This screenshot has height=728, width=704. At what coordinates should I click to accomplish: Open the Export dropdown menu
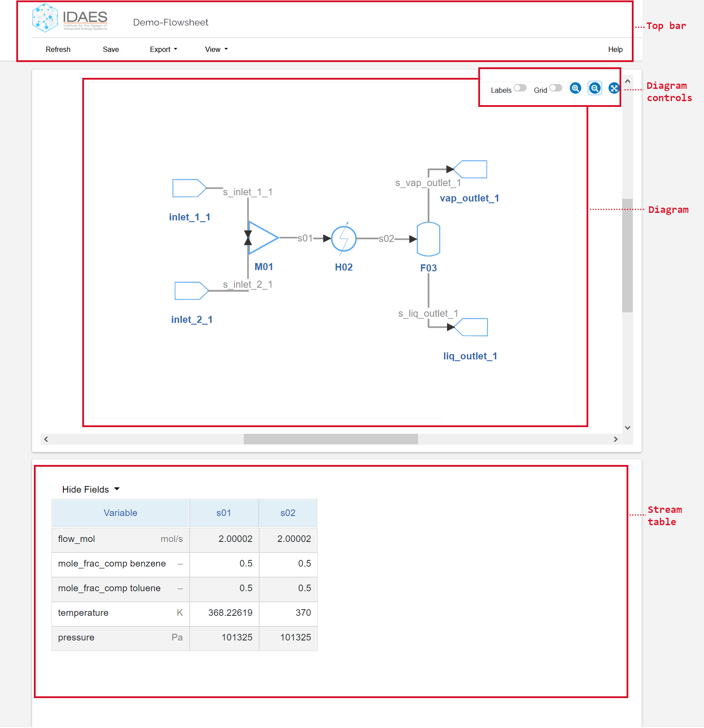pos(163,49)
